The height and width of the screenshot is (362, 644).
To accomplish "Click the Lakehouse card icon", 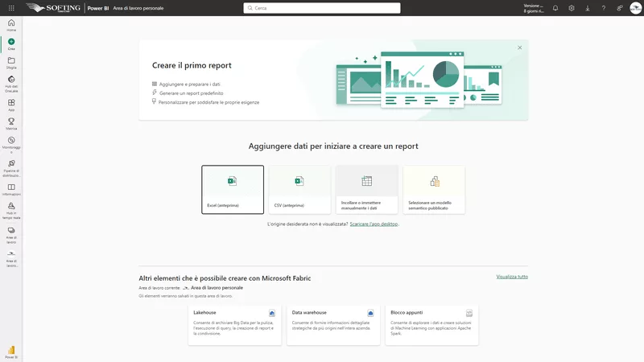I will click(x=272, y=313).
